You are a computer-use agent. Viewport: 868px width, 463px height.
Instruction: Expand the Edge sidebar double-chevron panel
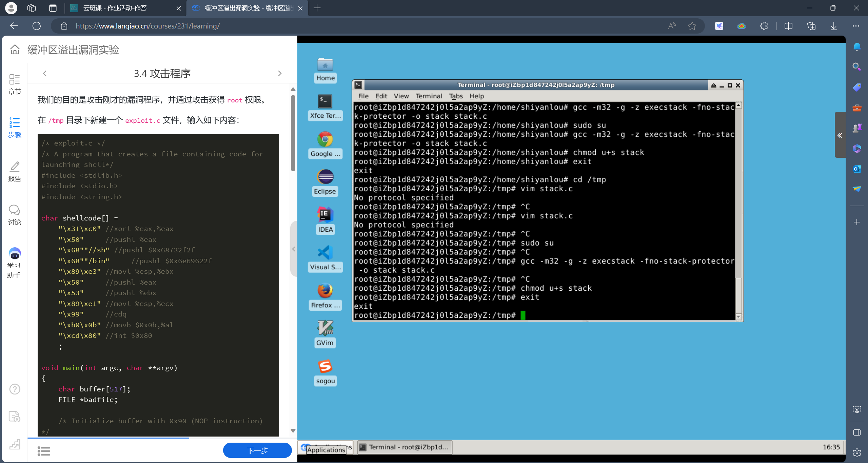coord(840,135)
